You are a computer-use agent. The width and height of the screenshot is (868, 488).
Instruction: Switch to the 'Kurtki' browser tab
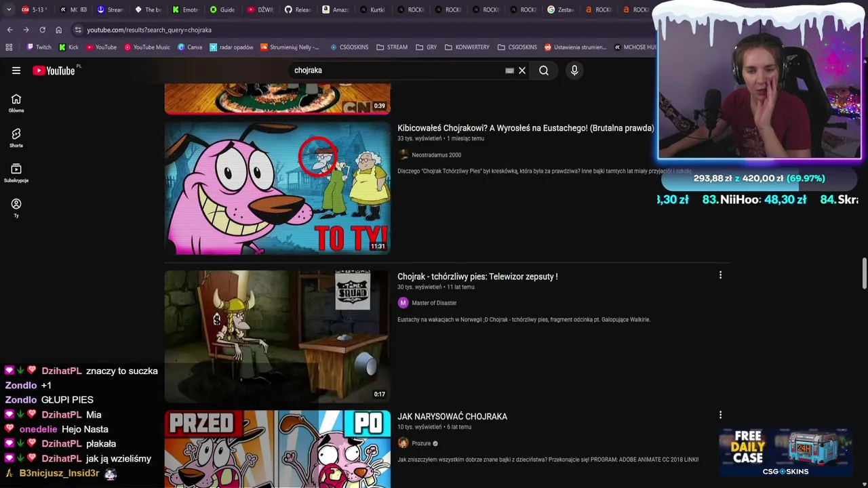[372, 9]
